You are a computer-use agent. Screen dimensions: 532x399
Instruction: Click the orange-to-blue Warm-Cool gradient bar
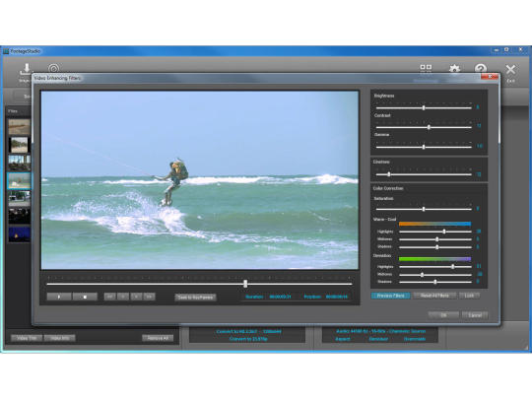(434, 224)
